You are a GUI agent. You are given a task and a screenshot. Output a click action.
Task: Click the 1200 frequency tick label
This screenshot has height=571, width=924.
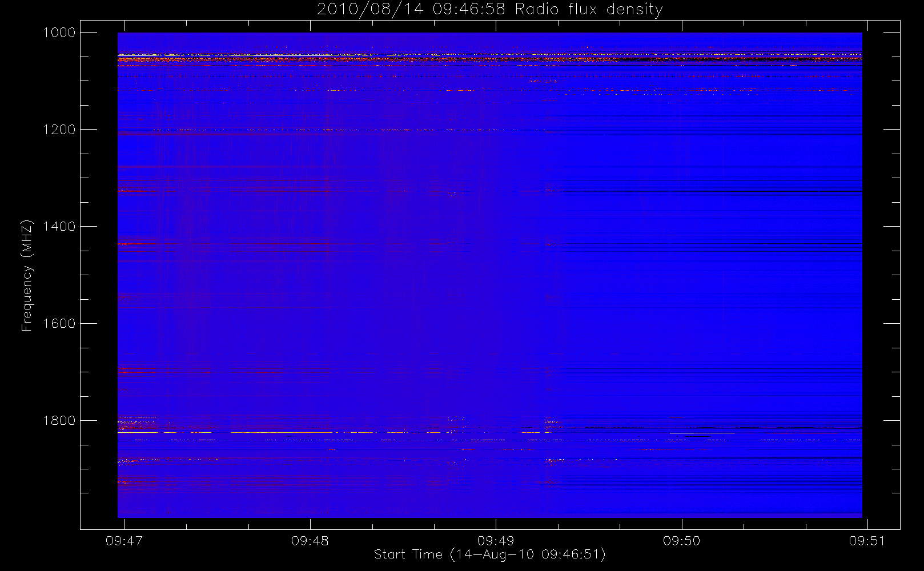(x=59, y=130)
